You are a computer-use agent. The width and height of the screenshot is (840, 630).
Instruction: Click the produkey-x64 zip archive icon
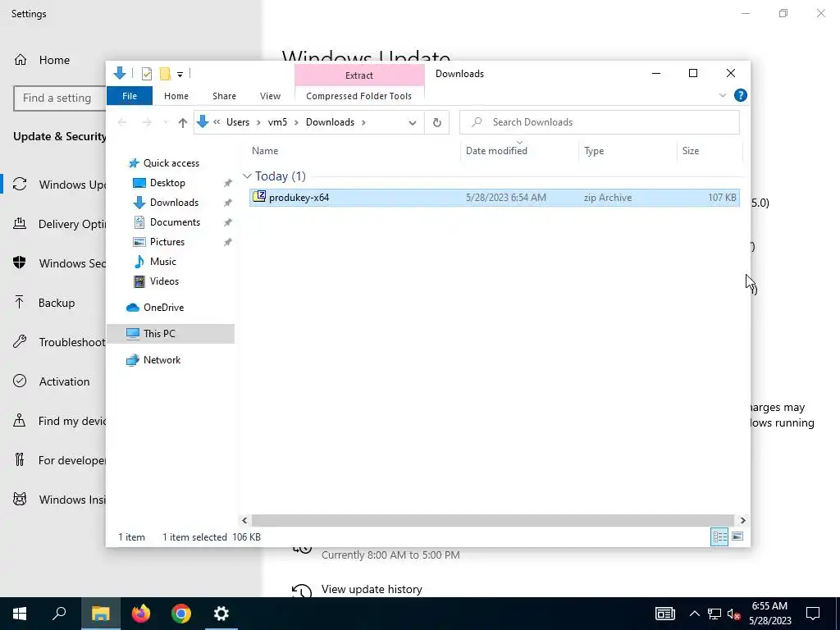pos(258,197)
